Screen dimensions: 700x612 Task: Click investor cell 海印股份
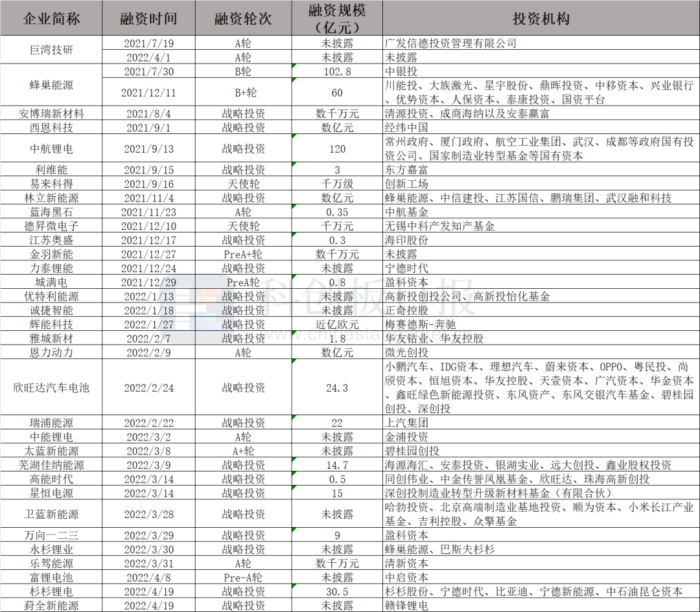(541, 240)
